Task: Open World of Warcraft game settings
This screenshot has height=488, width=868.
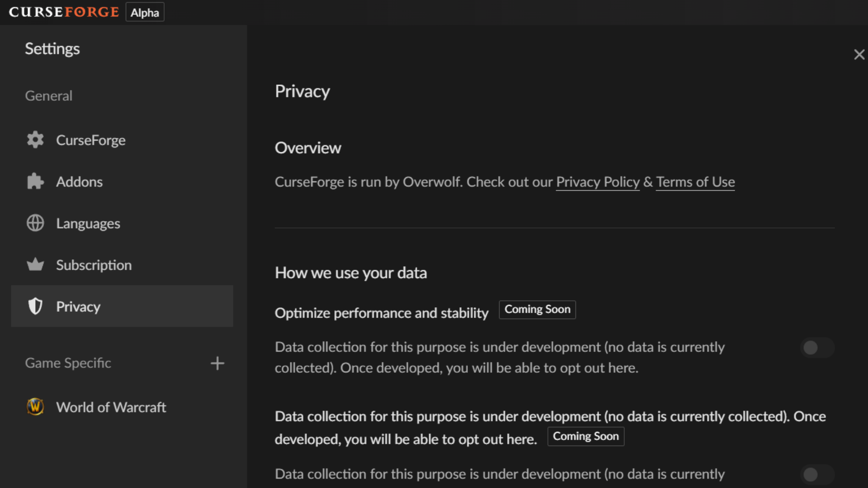Action: coord(122,407)
